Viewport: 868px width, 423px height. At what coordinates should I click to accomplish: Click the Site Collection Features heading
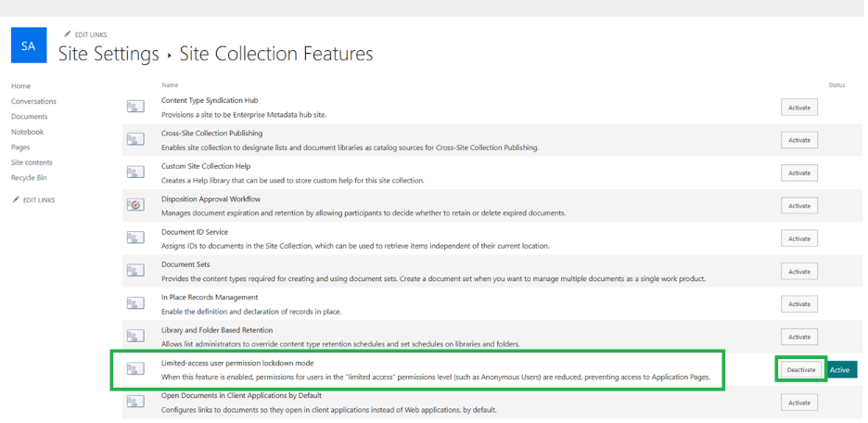pyautogui.click(x=276, y=54)
